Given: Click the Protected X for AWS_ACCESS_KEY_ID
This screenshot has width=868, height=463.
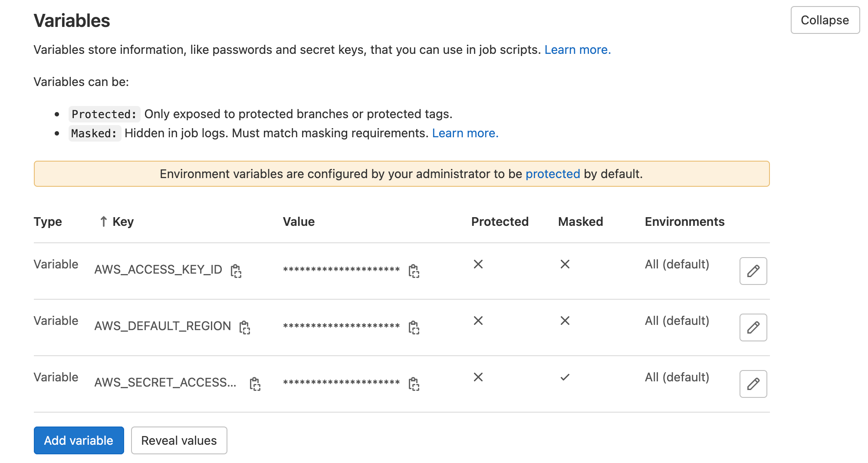Looking at the screenshot, I should [478, 264].
